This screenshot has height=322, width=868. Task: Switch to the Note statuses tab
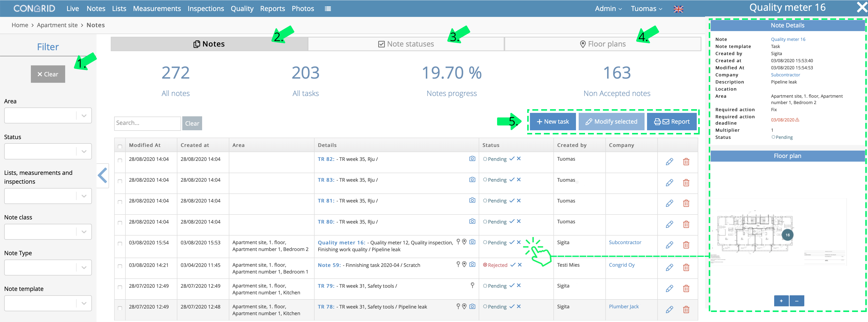pos(406,44)
